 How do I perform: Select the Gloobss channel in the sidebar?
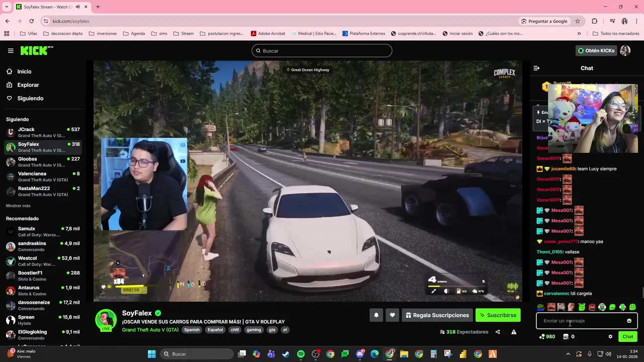pos(43,162)
